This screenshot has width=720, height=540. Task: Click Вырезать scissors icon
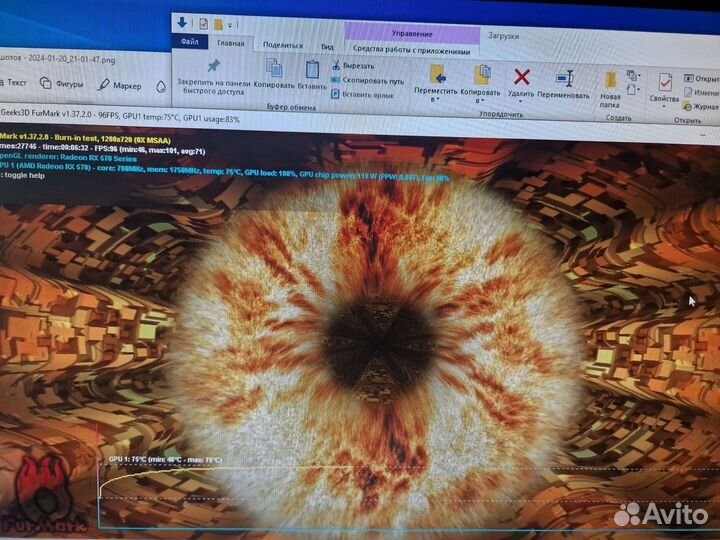click(353, 66)
